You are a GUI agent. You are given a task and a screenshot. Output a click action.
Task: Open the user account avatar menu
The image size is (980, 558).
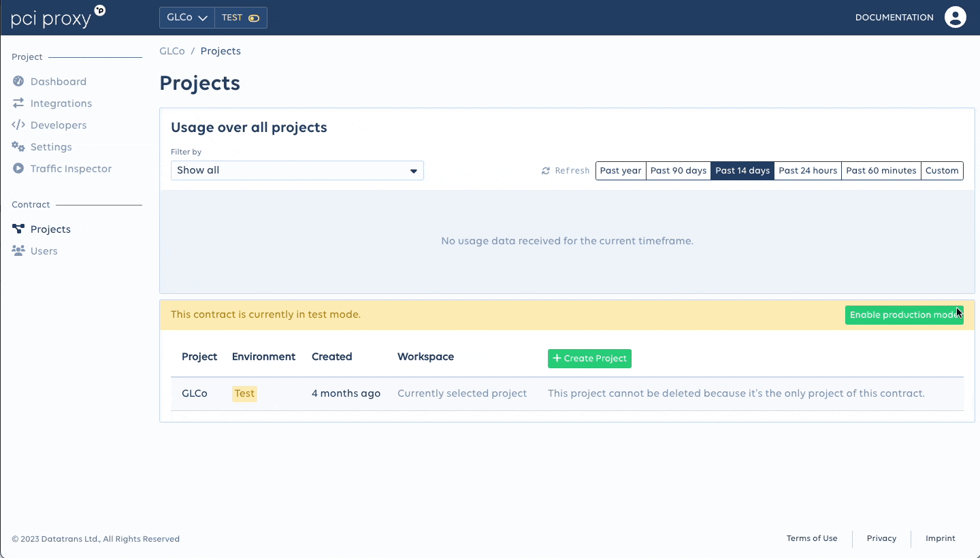pyautogui.click(x=955, y=18)
